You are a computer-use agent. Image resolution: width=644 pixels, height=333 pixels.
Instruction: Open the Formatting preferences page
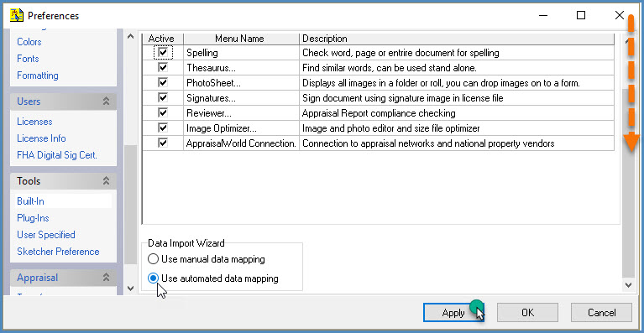coord(38,75)
